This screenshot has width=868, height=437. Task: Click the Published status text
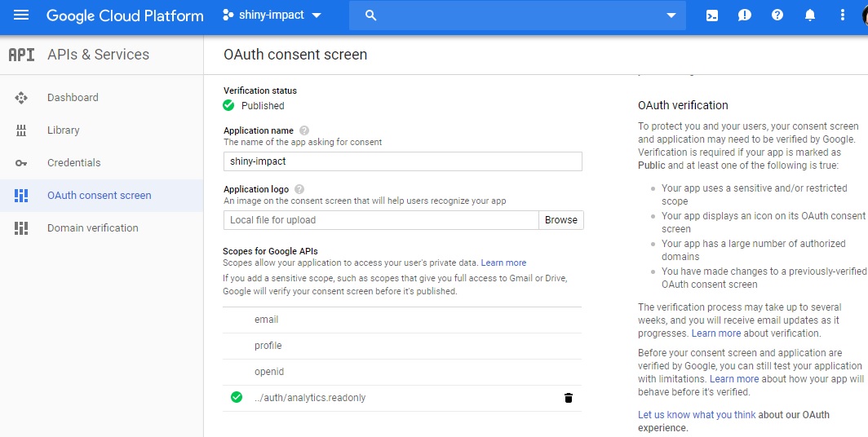pyautogui.click(x=263, y=106)
